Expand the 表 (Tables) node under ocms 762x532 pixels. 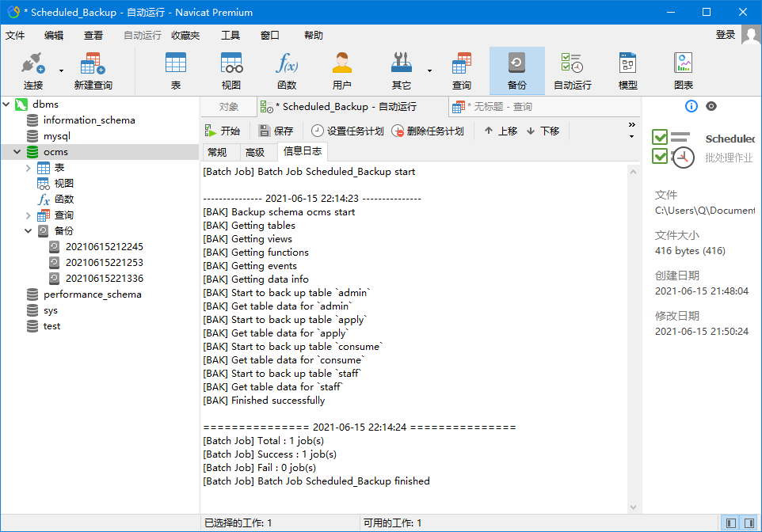coord(29,168)
